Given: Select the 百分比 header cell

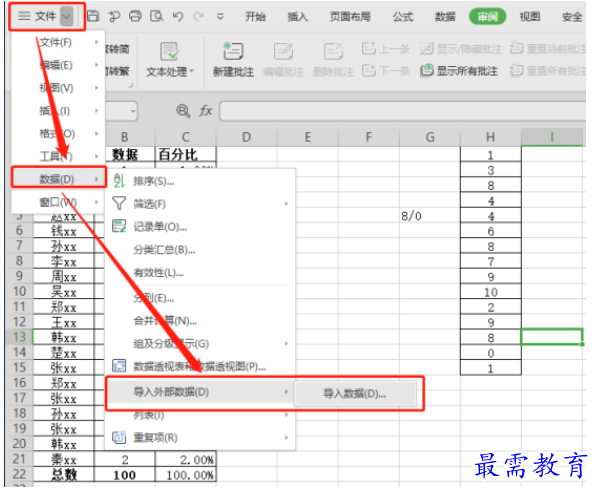Looking at the screenshot, I should pyautogui.click(x=185, y=155).
